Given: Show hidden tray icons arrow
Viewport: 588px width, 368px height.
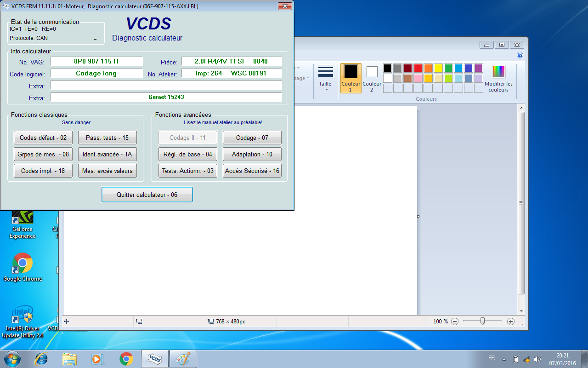Looking at the screenshot, I should (504, 359).
